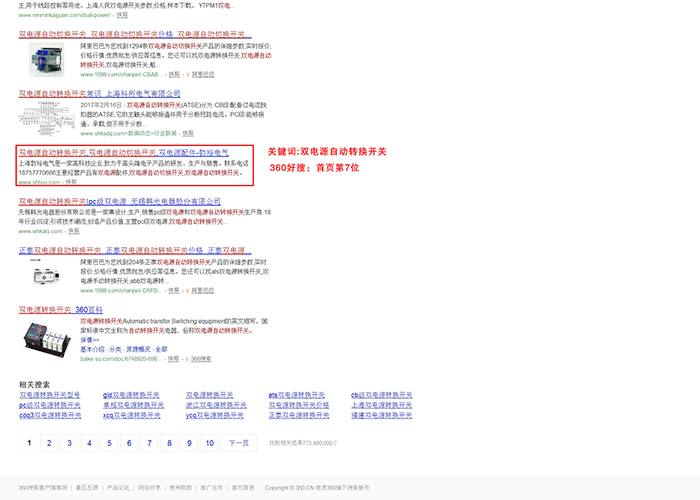Screen dimensions: 700x500
Task: Search related term gld双电源转换开关
Action: coord(131,395)
